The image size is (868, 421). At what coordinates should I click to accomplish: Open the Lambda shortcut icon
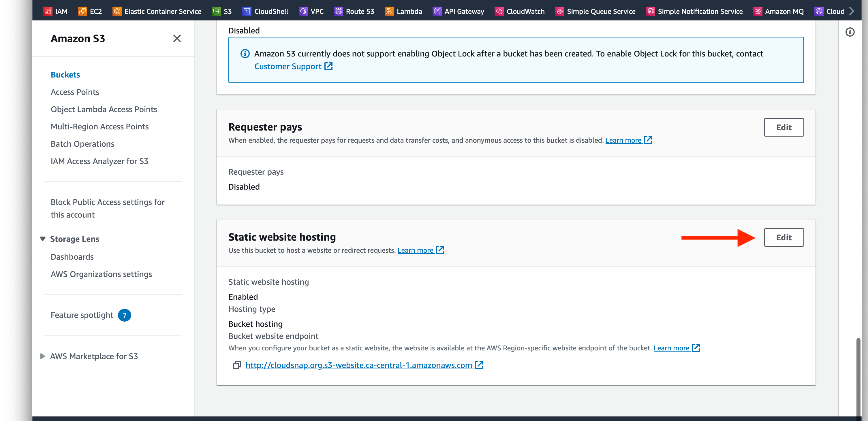tap(389, 11)
